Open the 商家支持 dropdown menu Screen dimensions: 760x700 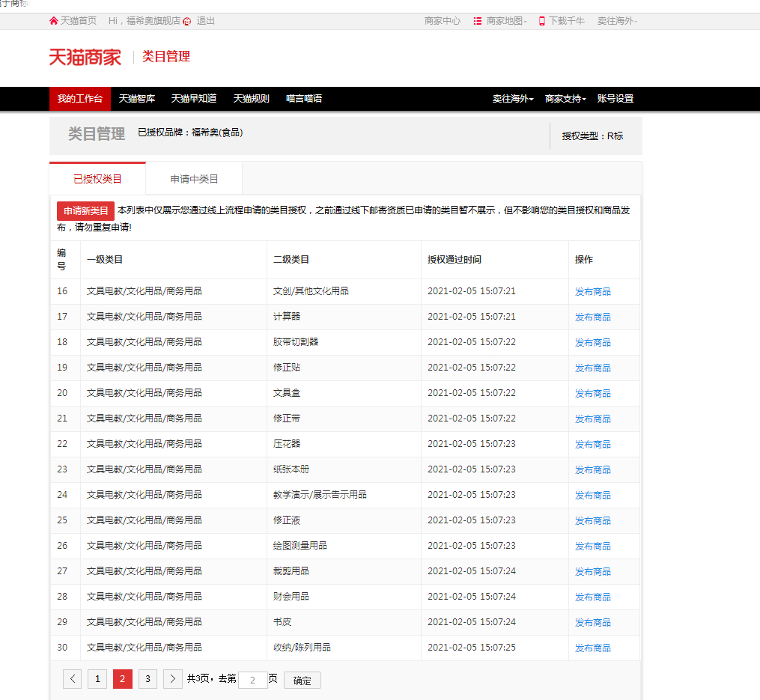pos(565,99)
